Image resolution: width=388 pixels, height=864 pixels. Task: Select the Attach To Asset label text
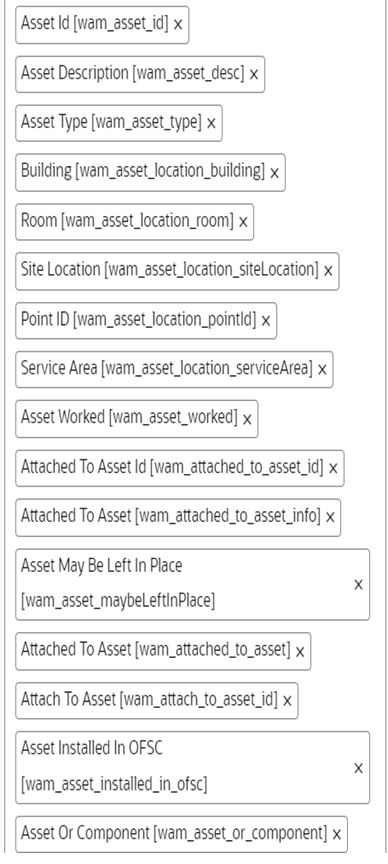point(149,700)
